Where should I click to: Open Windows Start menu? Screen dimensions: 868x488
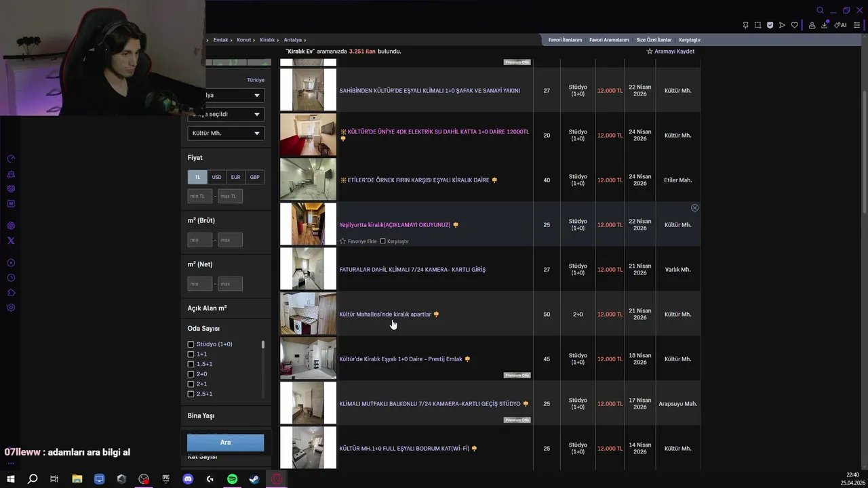(x=10, y=479)
